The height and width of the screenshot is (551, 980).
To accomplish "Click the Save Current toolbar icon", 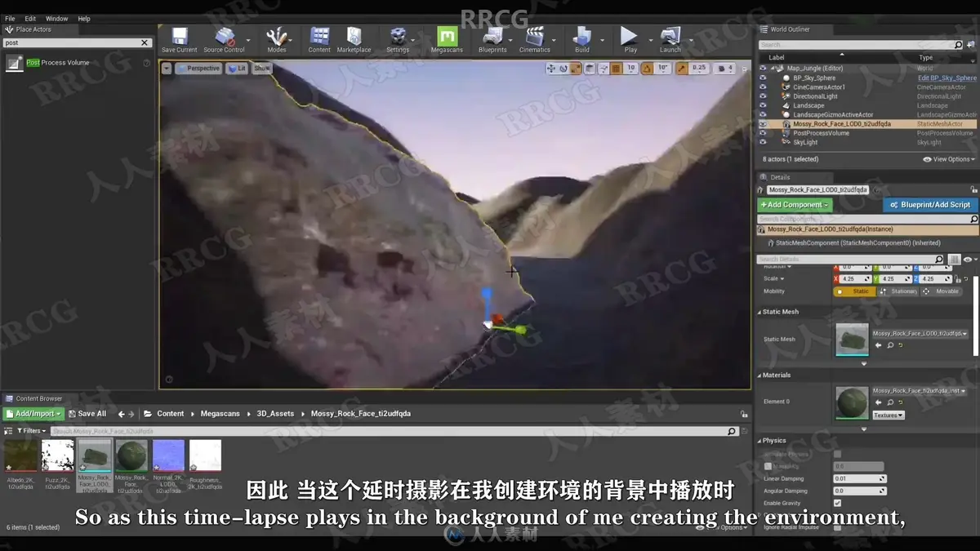I will click(179, 39).
